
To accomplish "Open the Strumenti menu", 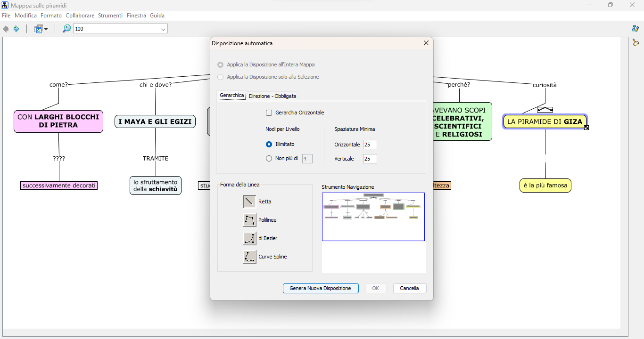I will click(x=110, y=16).
